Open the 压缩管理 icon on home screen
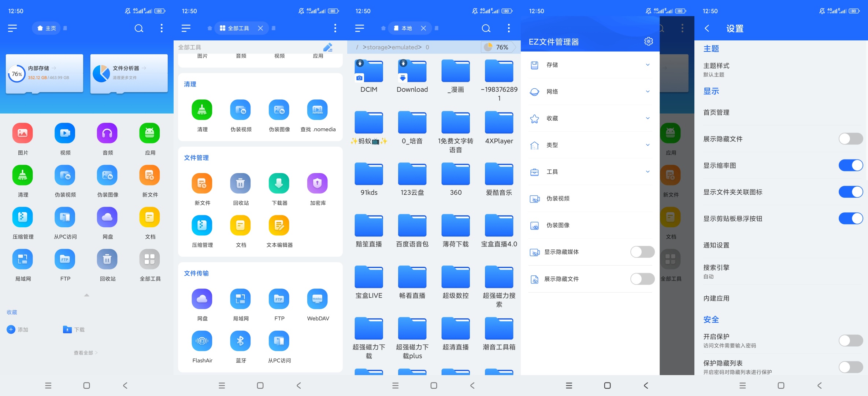The width and height of the screenshot is (868, 396). pos(23,217)
